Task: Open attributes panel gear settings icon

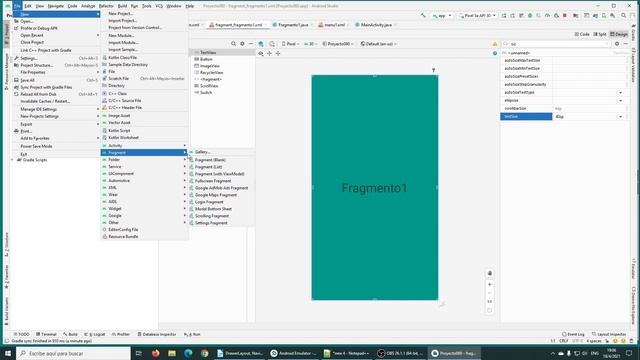Action: coord(617,44)
